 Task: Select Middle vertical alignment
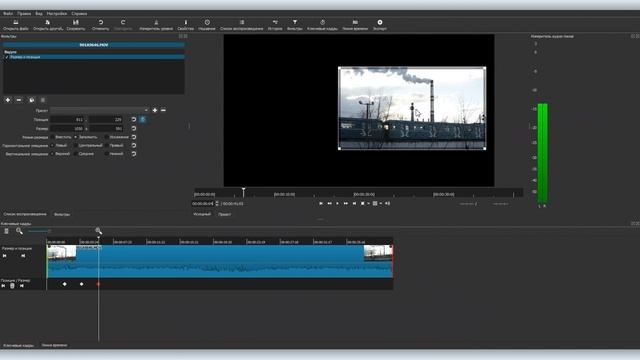[x=76, y=154]
